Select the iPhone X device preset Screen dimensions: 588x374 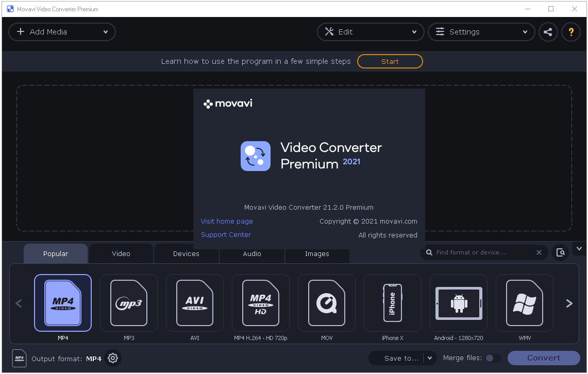(x=393, y=303)
